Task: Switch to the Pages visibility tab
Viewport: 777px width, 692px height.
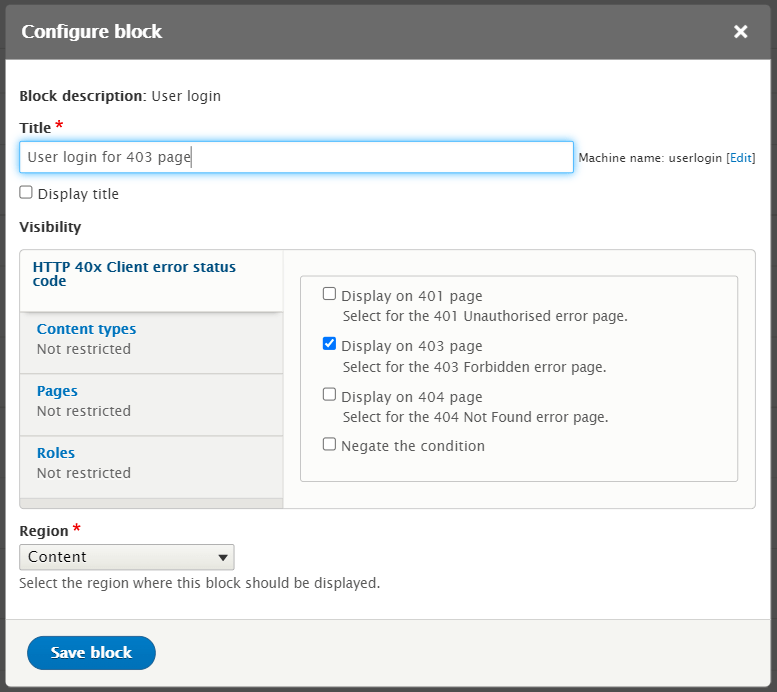Action: coord(57,391)
